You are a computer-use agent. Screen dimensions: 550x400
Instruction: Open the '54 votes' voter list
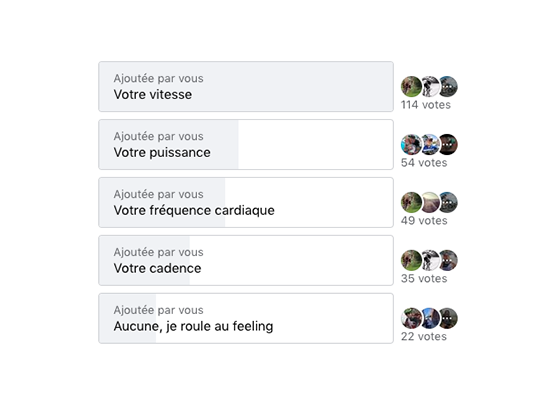click(424, 163)
